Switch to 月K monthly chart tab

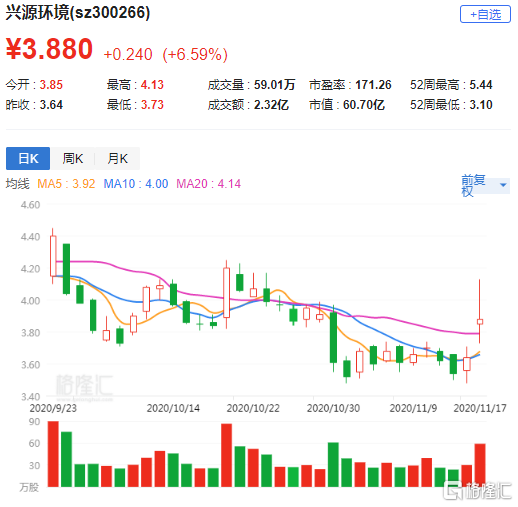click(x=117, y=158)
